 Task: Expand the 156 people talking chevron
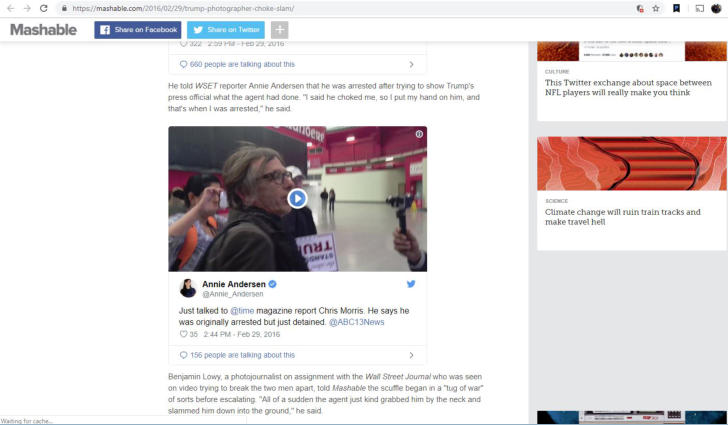coord(411,355)
